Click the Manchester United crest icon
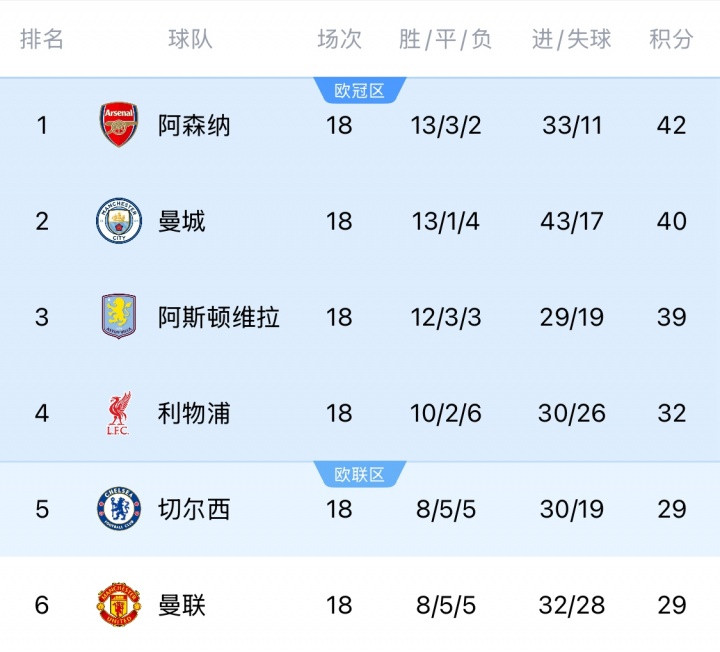This screenshot has height=652, width=720. tap(119, 605)
